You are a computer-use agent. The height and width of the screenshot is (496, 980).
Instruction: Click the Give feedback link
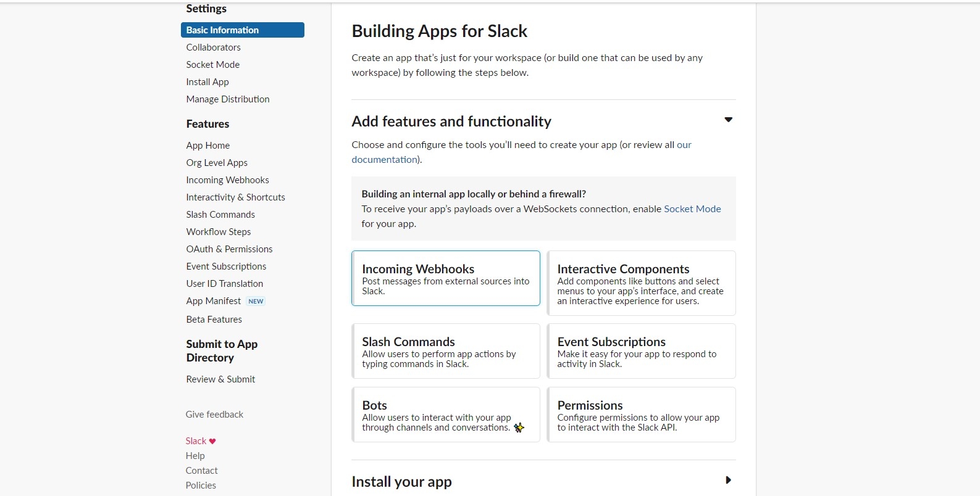pyautogui.click(x=214, y=414)
